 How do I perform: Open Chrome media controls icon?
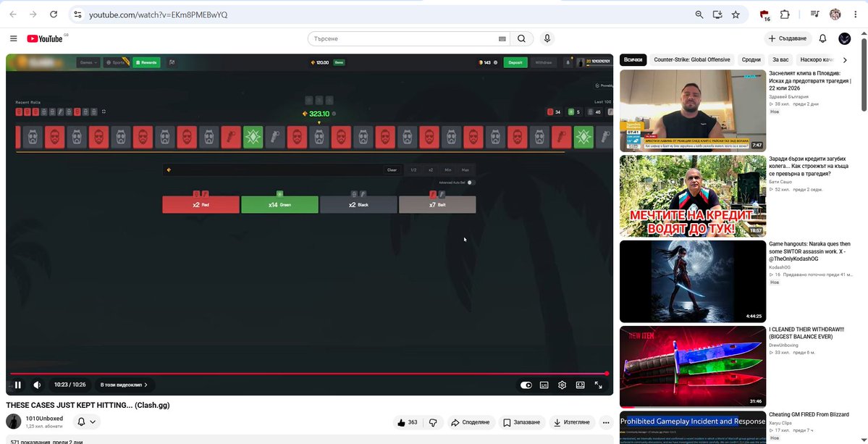click(815, 14)
